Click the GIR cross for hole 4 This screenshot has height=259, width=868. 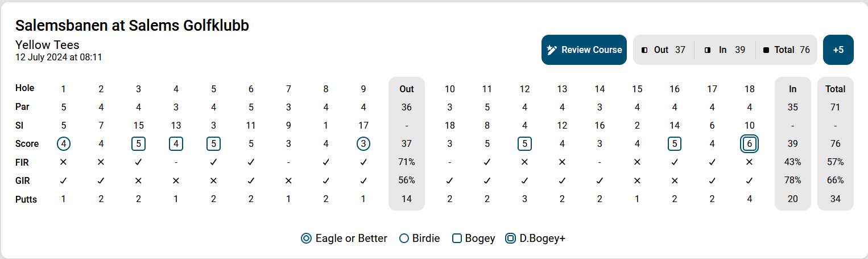click(176, 180)
